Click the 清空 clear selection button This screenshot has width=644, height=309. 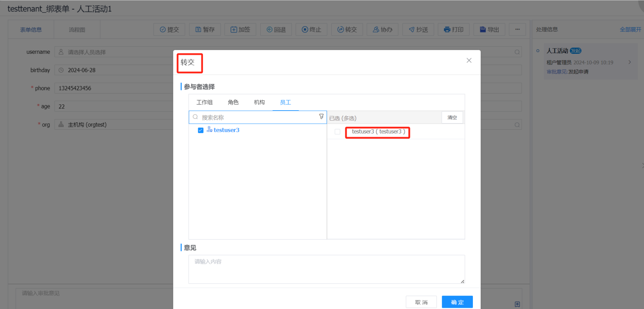point(452,117)
